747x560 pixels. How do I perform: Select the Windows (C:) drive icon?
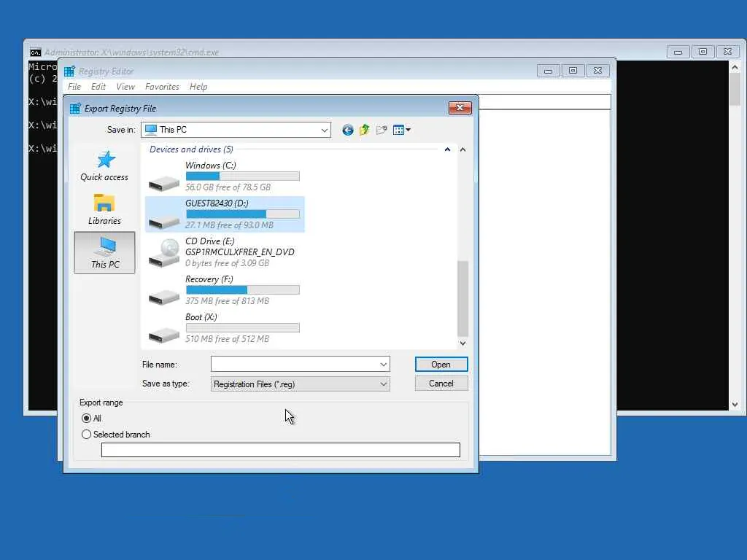click(x=163, y=182)
